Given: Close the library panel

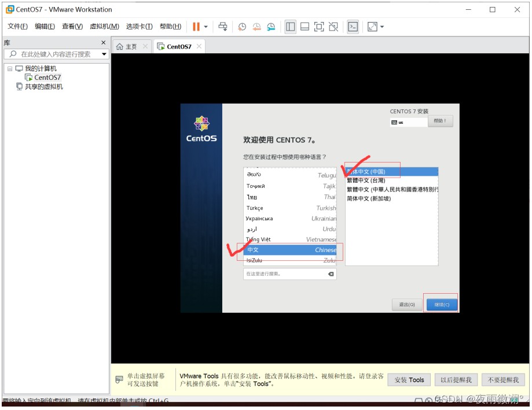Looking at the screenshot, I should (x=104, y=43).
